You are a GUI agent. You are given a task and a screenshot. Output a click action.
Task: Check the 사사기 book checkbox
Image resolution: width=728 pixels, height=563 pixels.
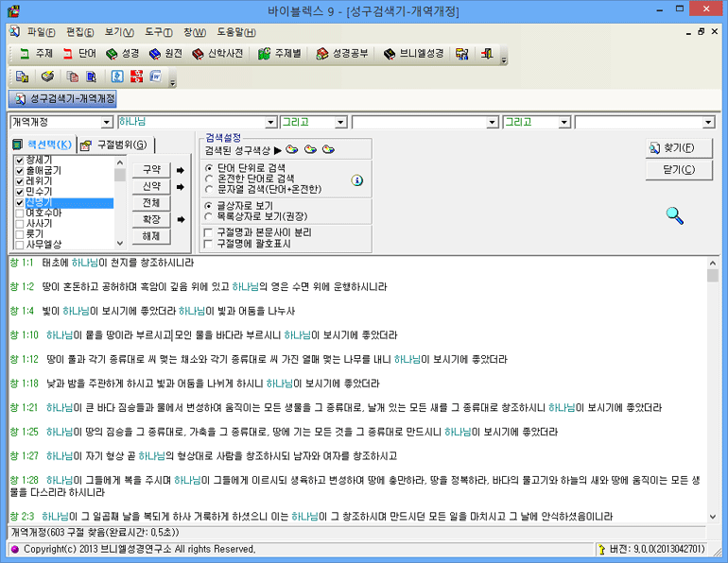pyautogui.click(x=20, y=224)
